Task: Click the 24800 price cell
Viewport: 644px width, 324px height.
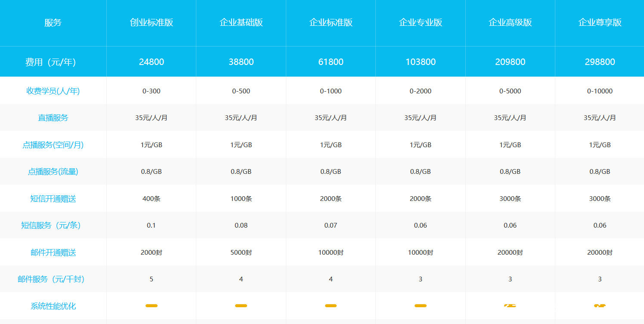Action: pos(152,62)
